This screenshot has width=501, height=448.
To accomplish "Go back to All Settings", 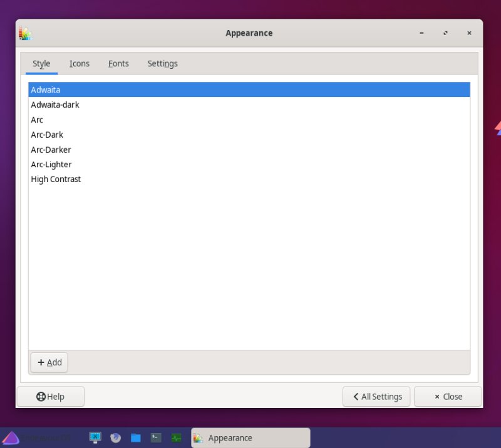I will coord(376,397).
